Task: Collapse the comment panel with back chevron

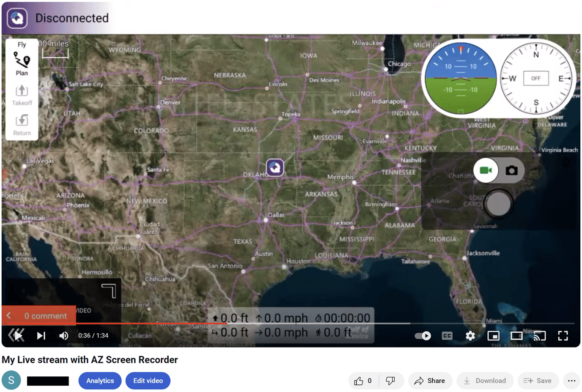Action: (8, 315)
